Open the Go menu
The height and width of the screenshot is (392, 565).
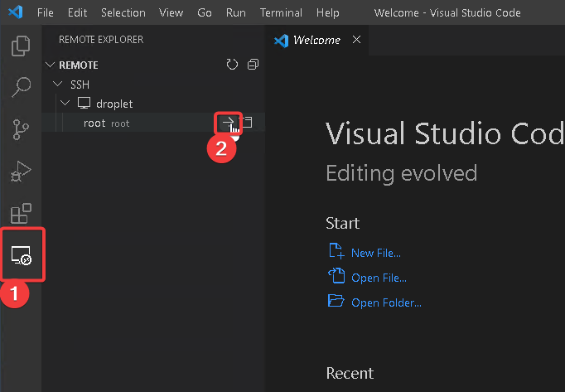click(x=205, y=12)
